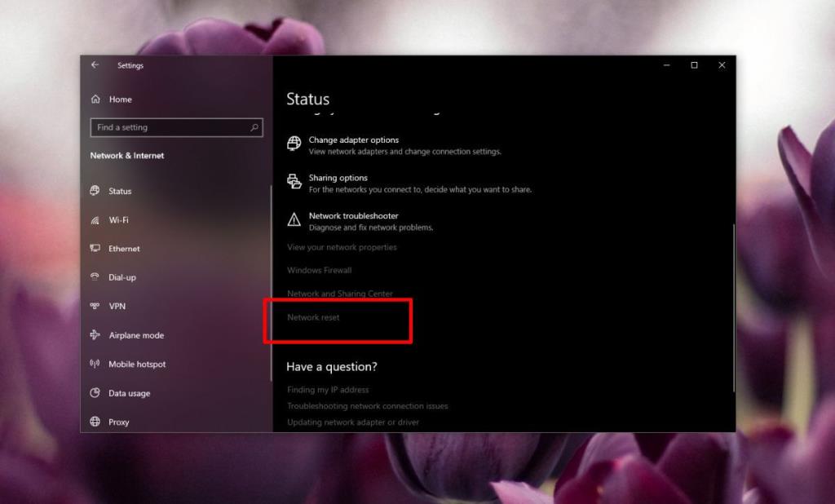835x504 pixels.
Task: Click the Home icon in the sidebar
Action: (x=96, y=99)
